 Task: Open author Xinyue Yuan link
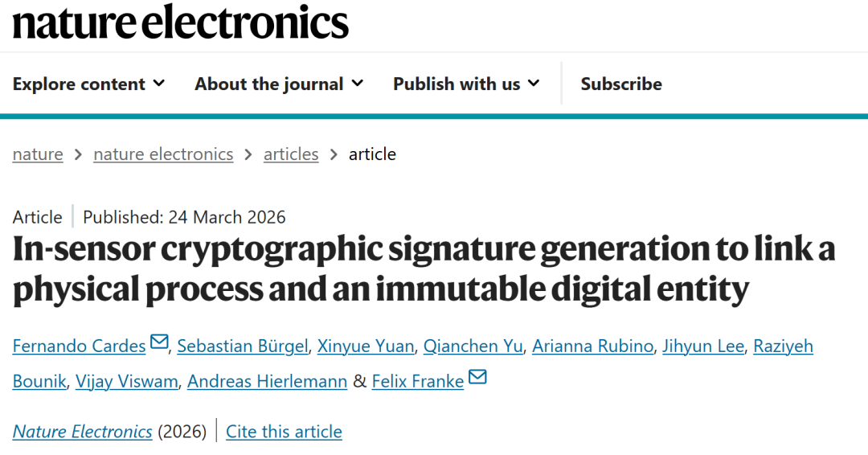coord(366,346)
